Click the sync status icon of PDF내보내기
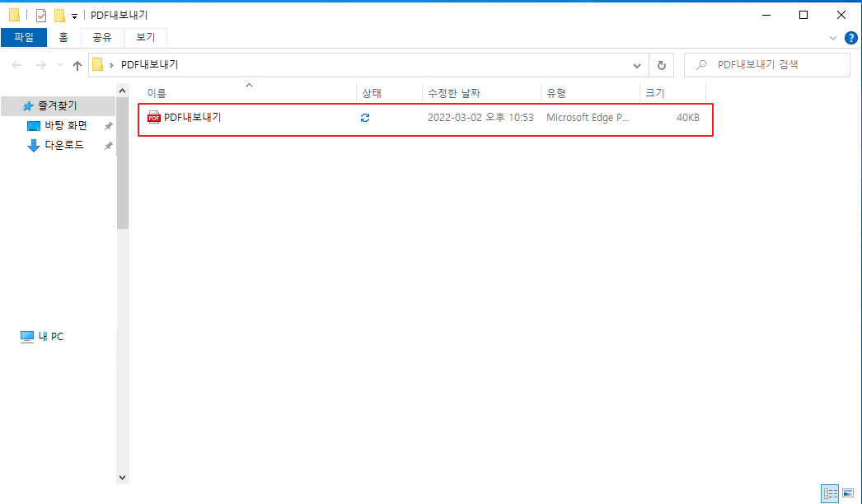 click(x=364, y=118)
